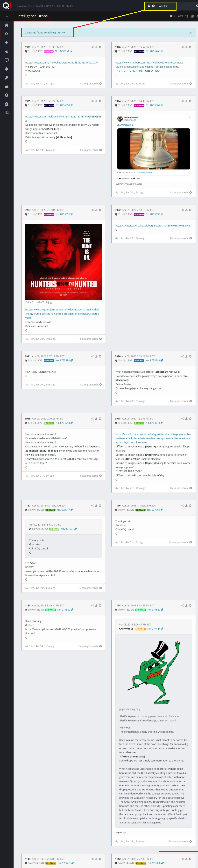Share post 3918
The height and width of the screenshot is (868, 198).
(183, 418)
